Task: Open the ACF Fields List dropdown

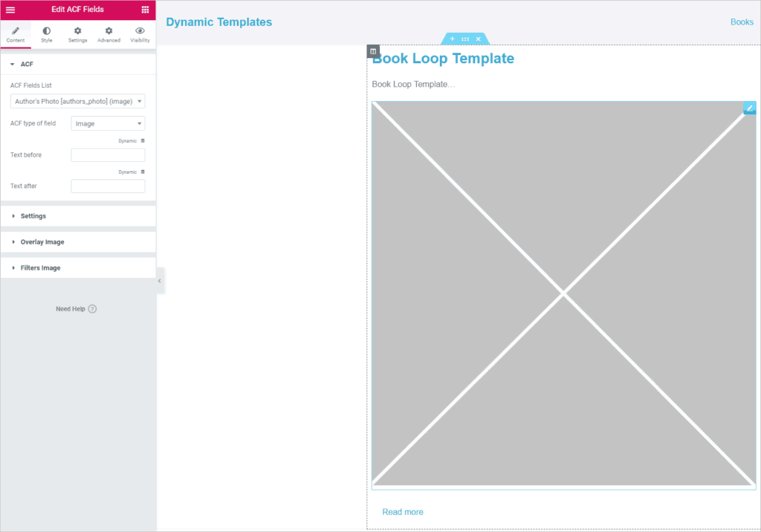Action: pos(78,102)
